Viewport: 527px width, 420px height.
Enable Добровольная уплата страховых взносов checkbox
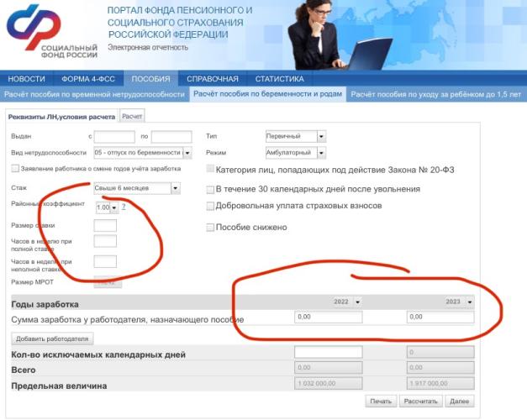(210, 206)
